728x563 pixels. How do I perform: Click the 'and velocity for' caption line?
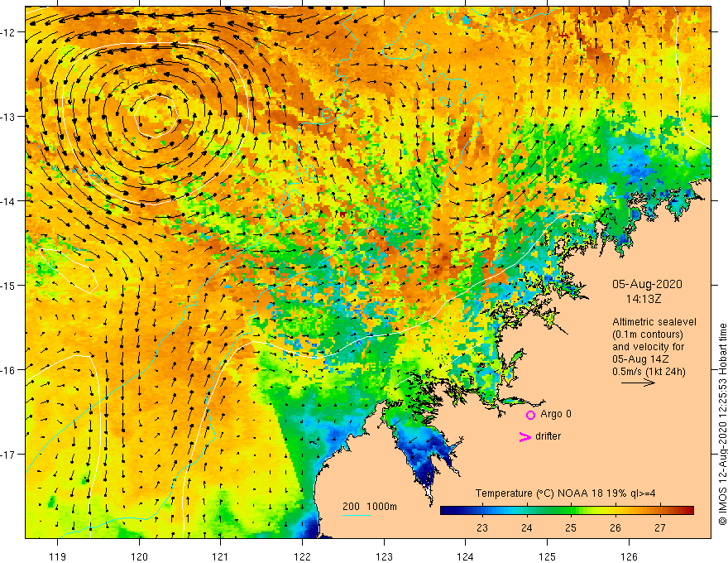click(x=648, y=347)
